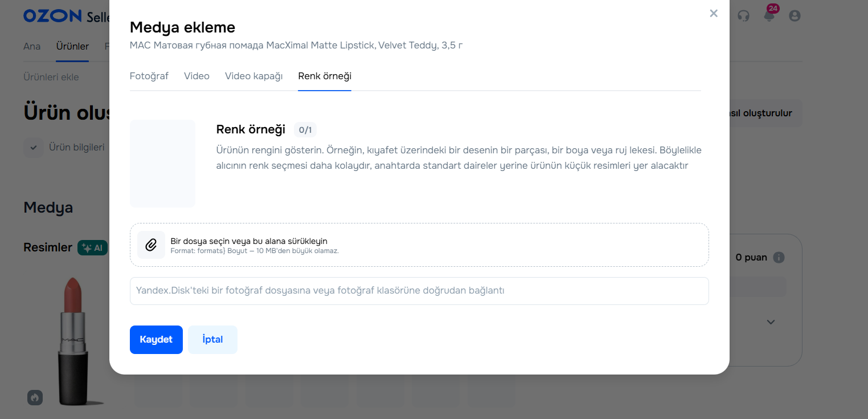Switch to the Video tab
The width and height of the screenshot is (868, 419).
tap(196, 76)
